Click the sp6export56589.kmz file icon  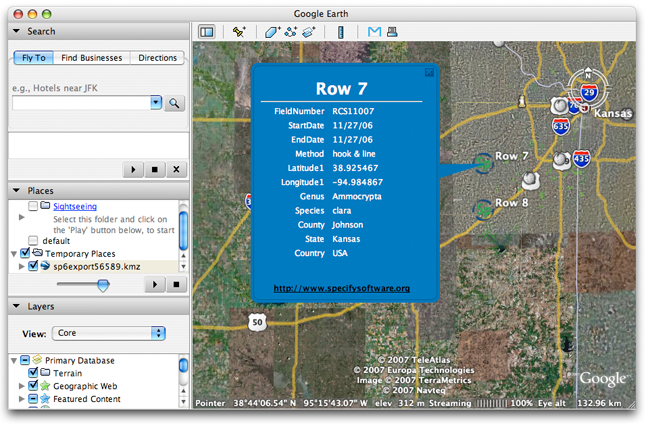(45, 266)
